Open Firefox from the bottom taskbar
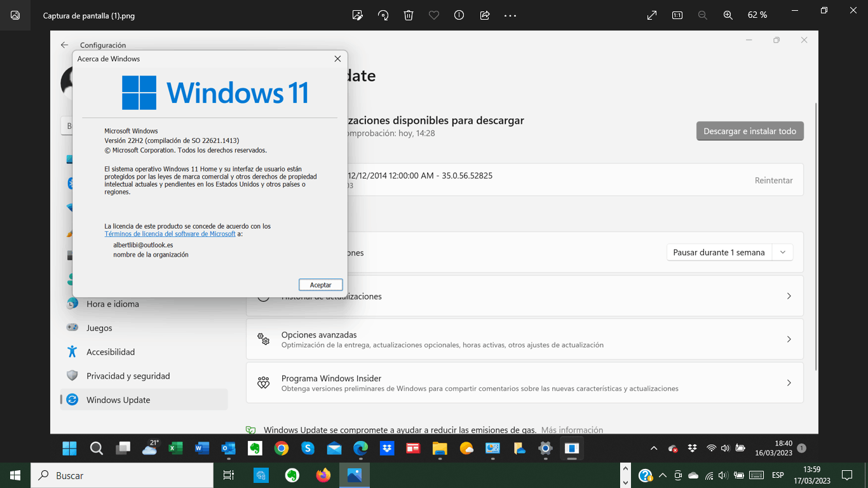Image resolution: width=868 pixels, height=488 pixels. [323, 475]
